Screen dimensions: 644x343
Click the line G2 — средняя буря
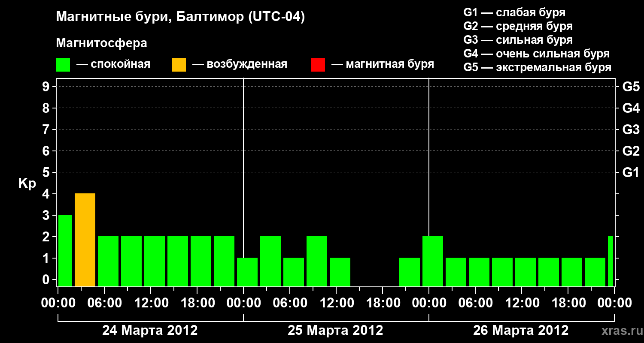(518, 26)
